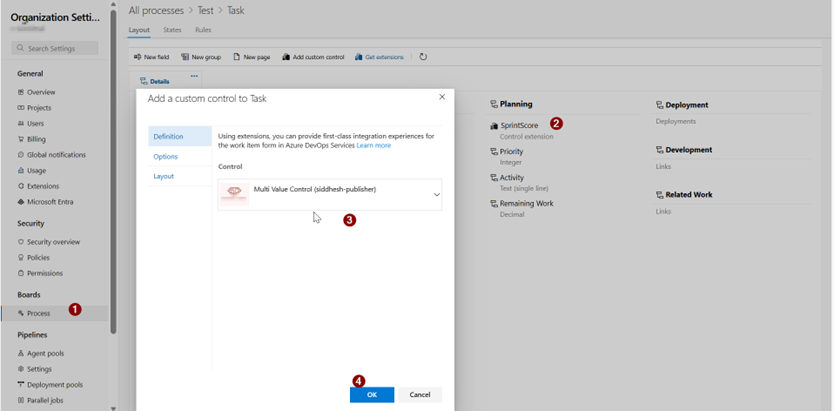Close the Add custom control dialog
This screenshot has width=834, height=411.
[x=441, y=97]
